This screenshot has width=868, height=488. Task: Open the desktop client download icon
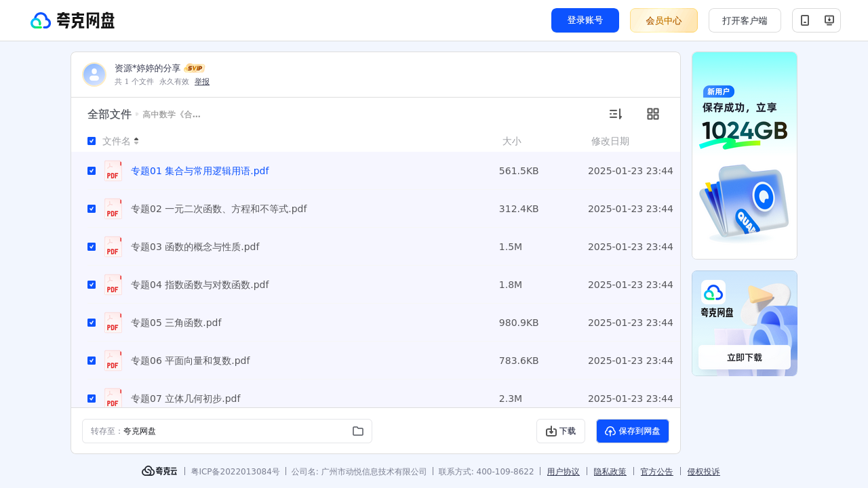tap(829, 20)
